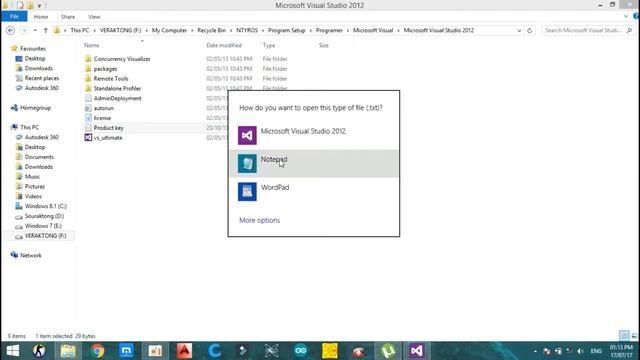Image resolution: width=640 pixels, height=360 pixels.
Task: Expand address bar history dropdown
Action: (519, 31)
